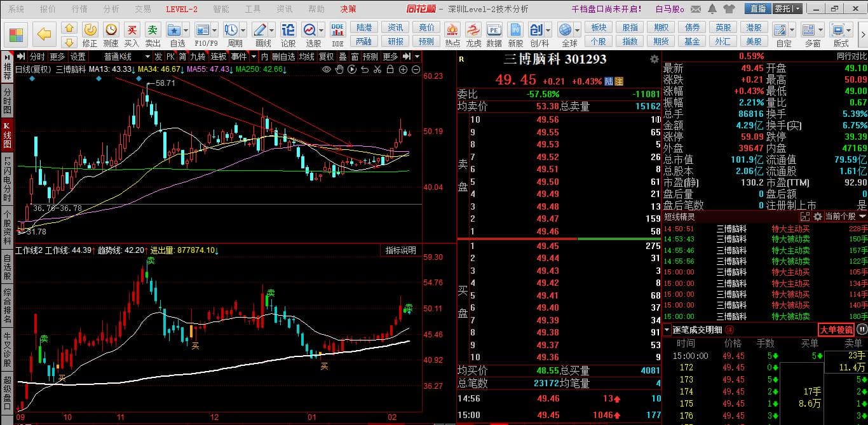Click the 大单棱镜 button
This screenshot has width=868, height=425.
tap(836, 330)
